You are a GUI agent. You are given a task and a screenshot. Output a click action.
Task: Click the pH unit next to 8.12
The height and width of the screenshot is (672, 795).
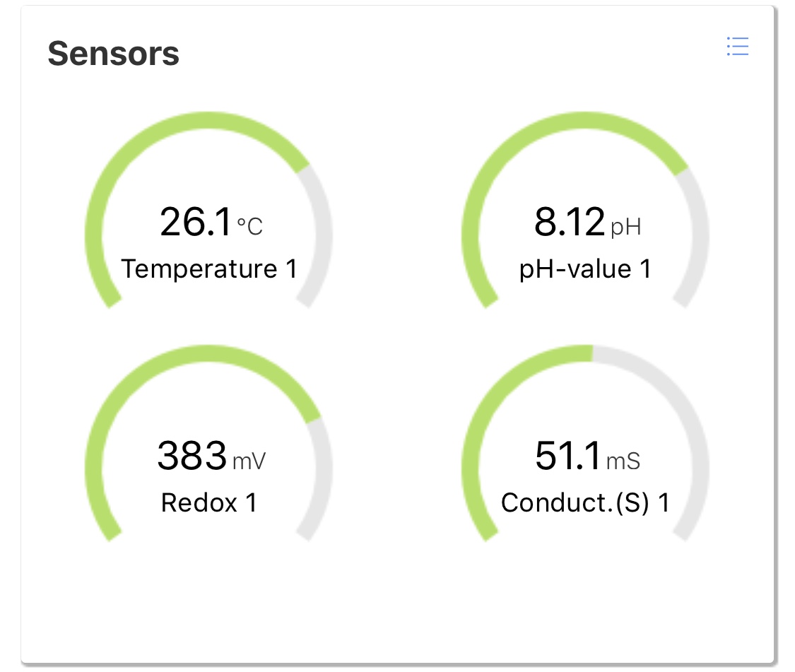(x=625, y=226)
